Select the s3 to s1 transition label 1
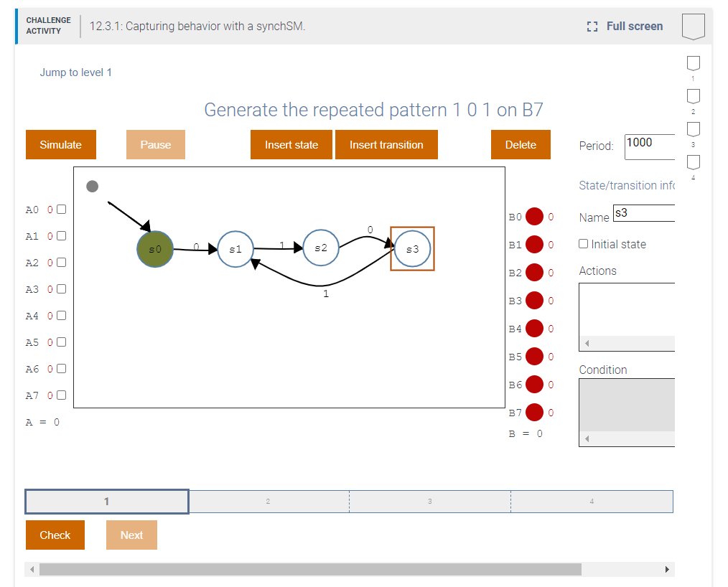 point(326,293)
